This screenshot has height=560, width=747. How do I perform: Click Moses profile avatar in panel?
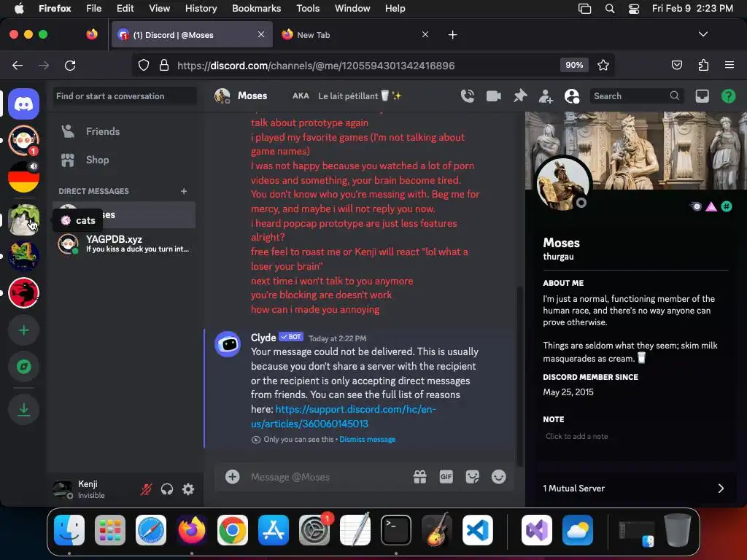(562, 184)
